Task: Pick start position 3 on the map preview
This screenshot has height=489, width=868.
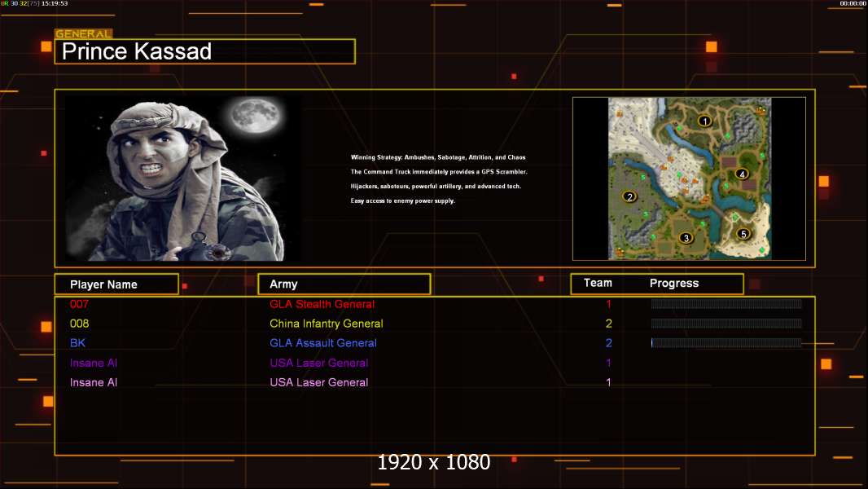Action: tap(686, 238)
